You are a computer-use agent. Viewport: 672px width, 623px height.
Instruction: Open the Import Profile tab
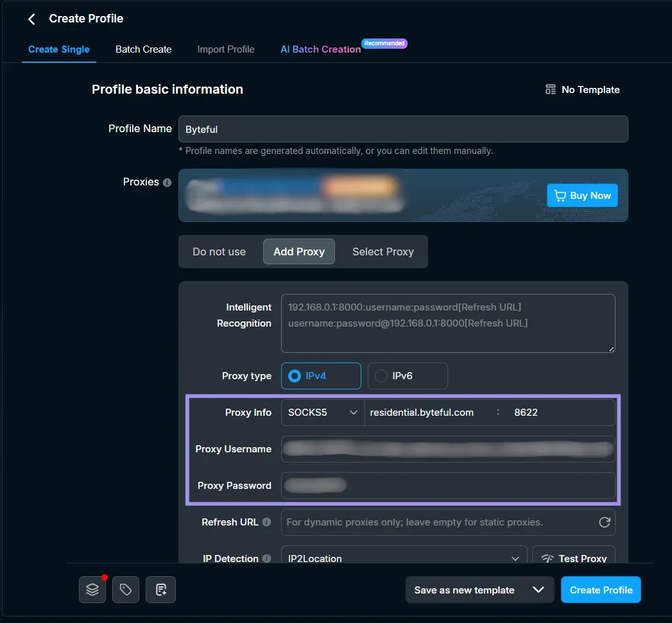225,49
